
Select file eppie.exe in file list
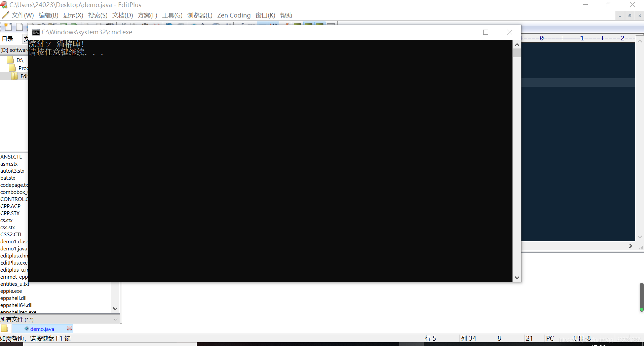pyautogui.click(x=11, y=291)
